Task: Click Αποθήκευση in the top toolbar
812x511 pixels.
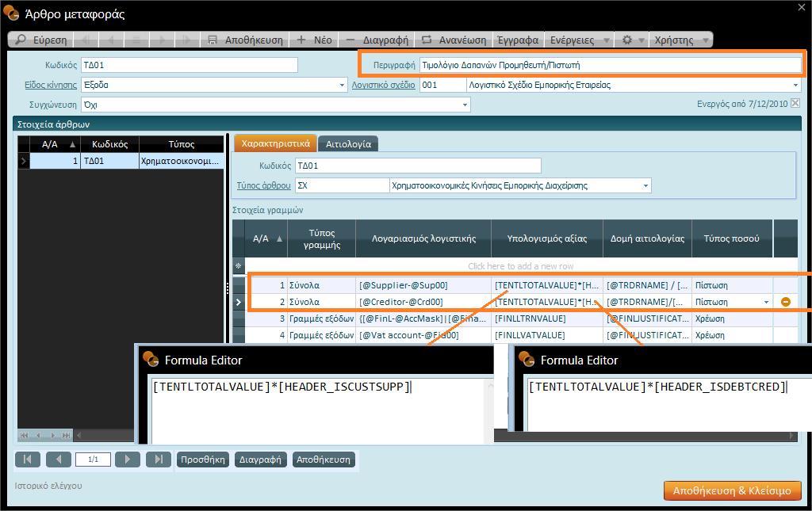Action: 245,40
